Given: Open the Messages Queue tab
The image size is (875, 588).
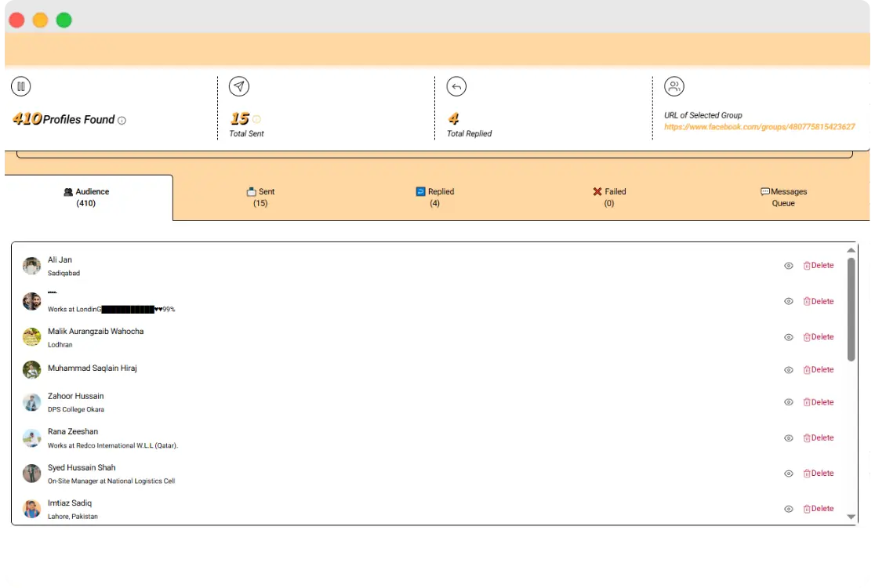Looking at the screenshot, I should coord(783,198).
